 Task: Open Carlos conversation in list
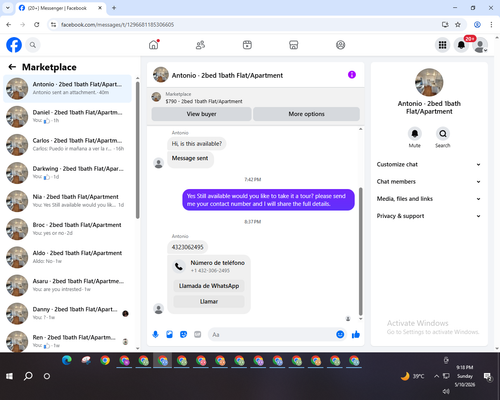pyautogui.click(x=68, y=145)
